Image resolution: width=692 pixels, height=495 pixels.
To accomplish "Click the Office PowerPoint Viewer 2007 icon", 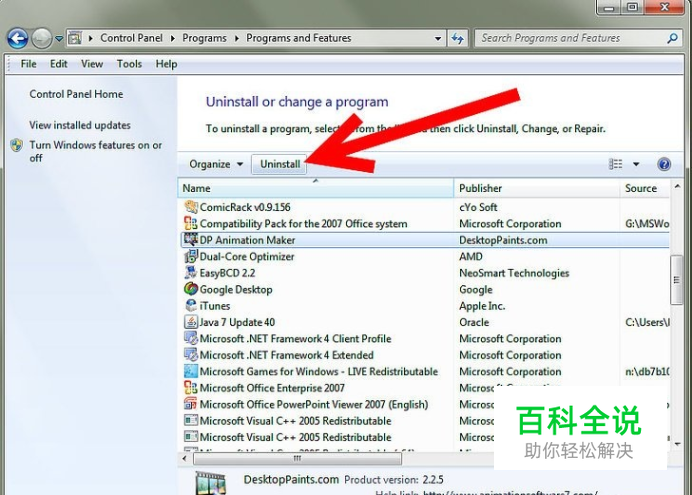I will click(x=191, y=404).
